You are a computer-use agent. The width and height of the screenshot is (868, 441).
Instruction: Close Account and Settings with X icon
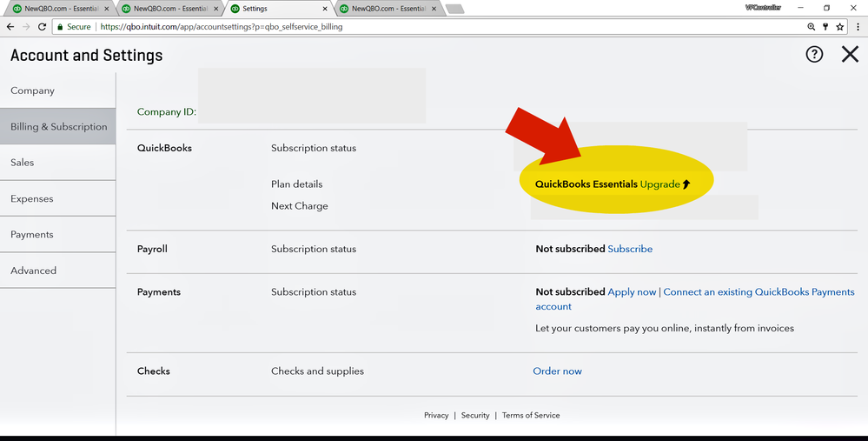click(850, 54)
